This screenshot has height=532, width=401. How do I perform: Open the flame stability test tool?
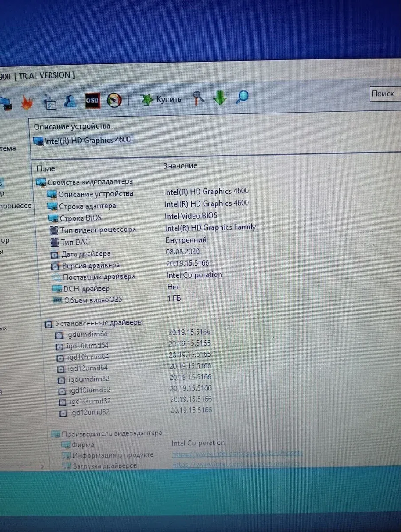27,103
